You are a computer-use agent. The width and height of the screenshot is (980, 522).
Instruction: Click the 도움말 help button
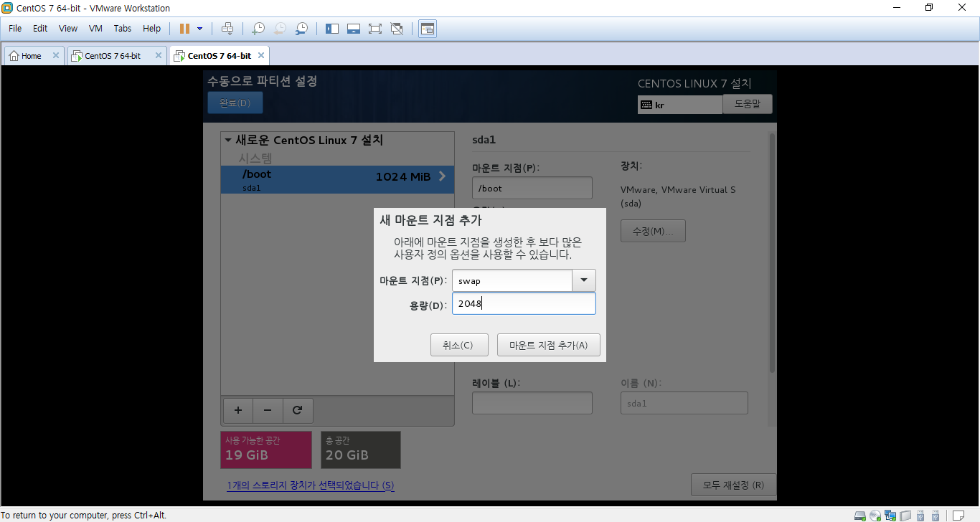click(747, 103)
